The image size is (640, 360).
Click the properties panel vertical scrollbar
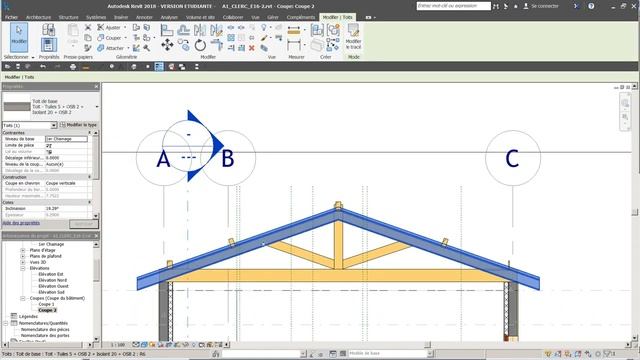(x=96, y=158)
